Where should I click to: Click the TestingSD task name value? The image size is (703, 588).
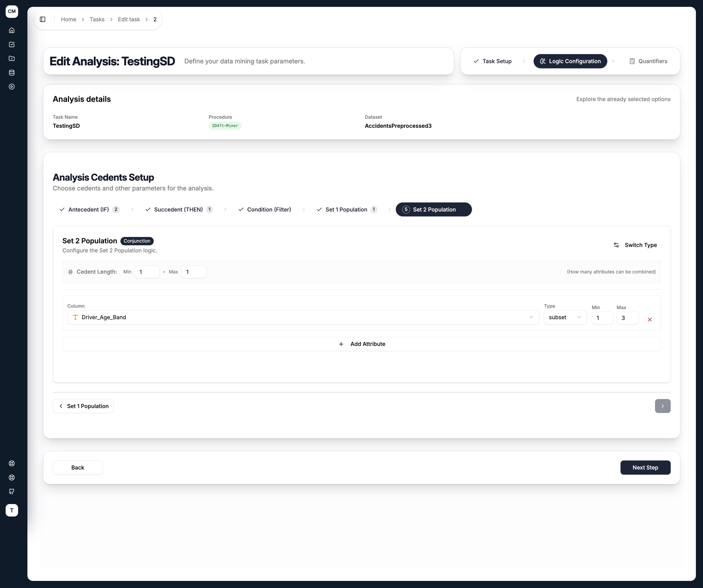pyautogui.click(x=66, y=126)
